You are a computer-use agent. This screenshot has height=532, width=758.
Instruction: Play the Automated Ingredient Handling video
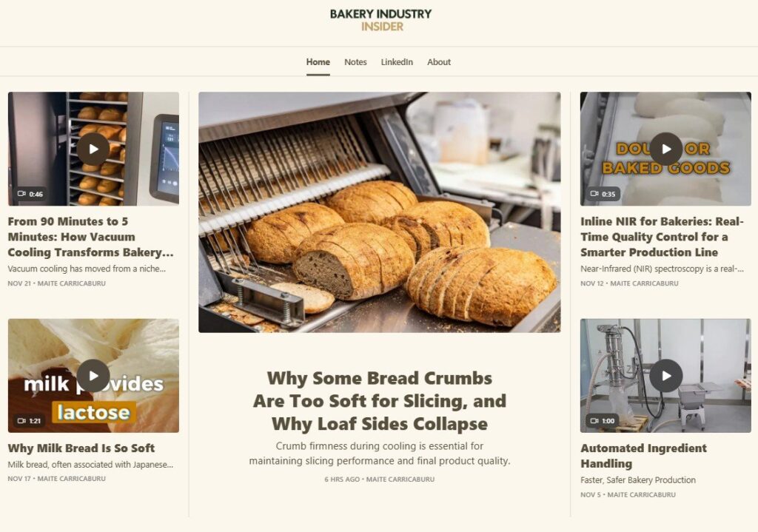(665, 375)
